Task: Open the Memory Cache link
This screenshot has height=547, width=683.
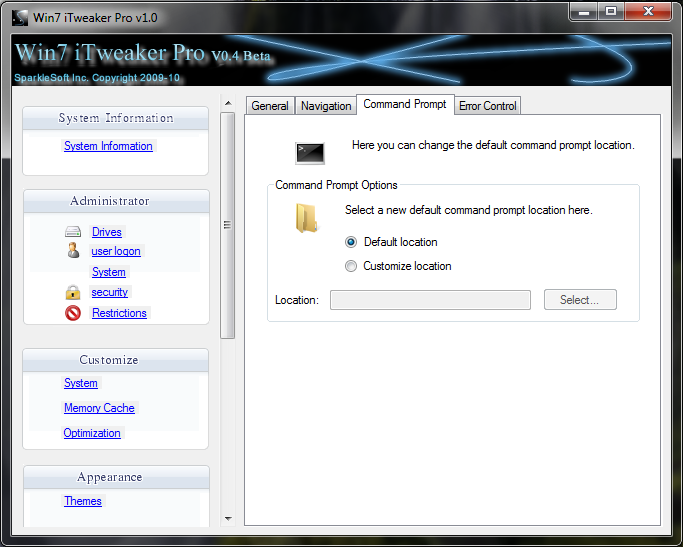Action: click(x=99, y=408)
